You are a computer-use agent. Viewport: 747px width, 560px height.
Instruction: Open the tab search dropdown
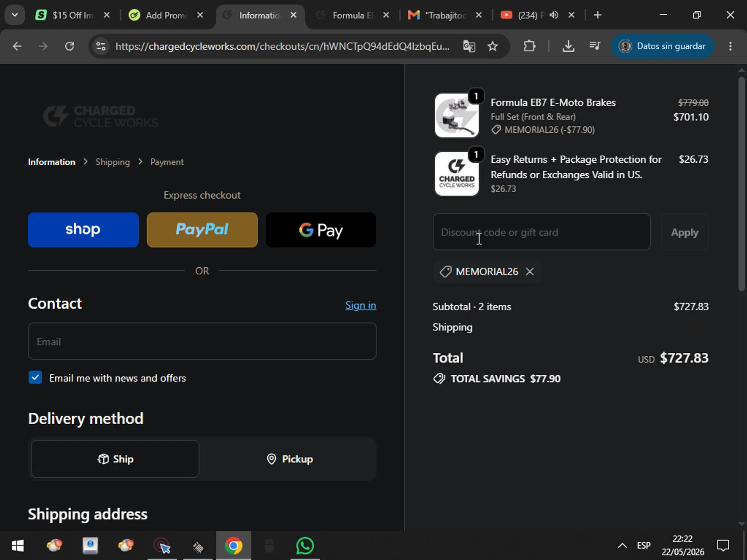15,15
